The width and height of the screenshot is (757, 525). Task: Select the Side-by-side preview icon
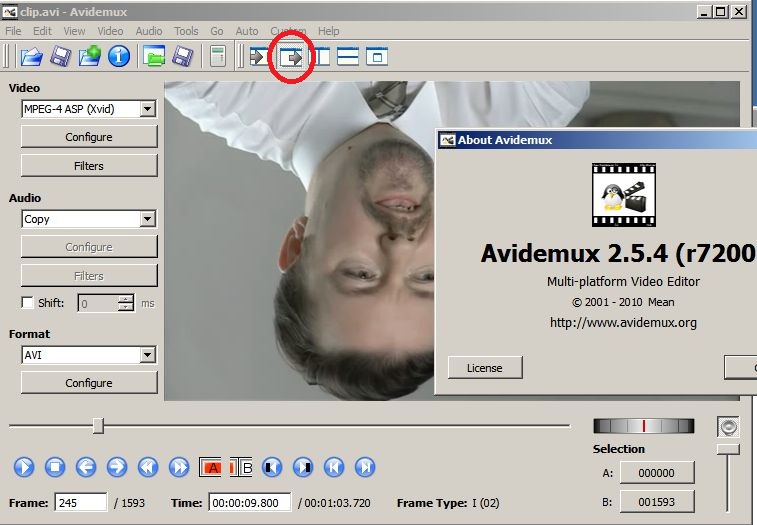coord(322,57)
